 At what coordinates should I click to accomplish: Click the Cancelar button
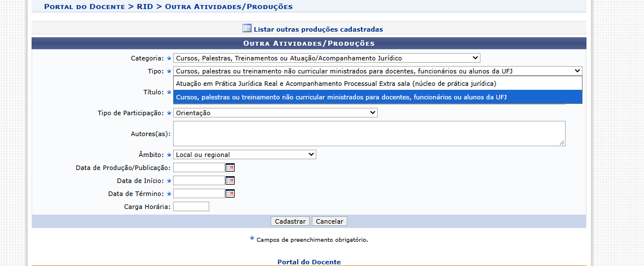pos(329,221)
